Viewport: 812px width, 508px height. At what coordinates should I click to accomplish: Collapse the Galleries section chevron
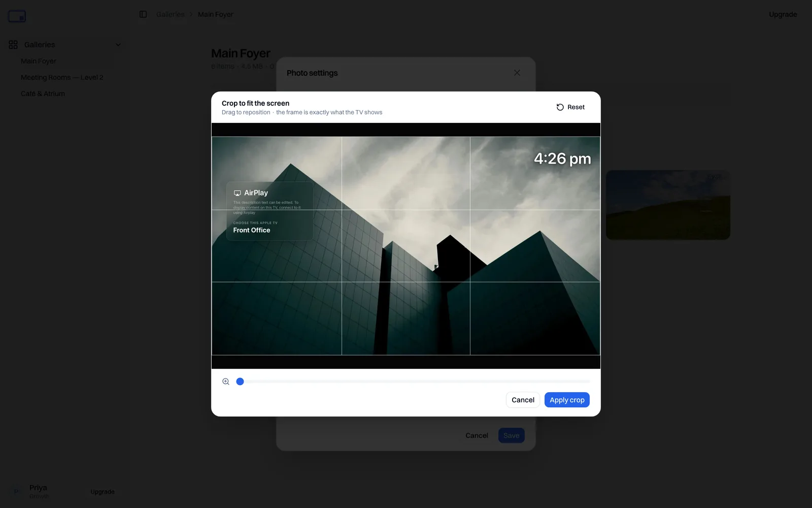tap(118, 45)
